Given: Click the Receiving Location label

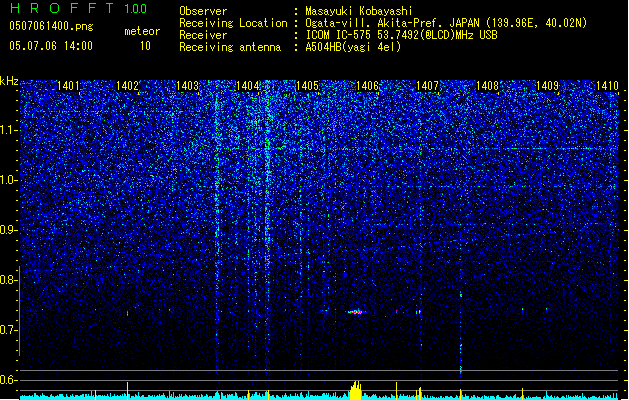Looking at the screenshot, I should (x=233, y=23).
